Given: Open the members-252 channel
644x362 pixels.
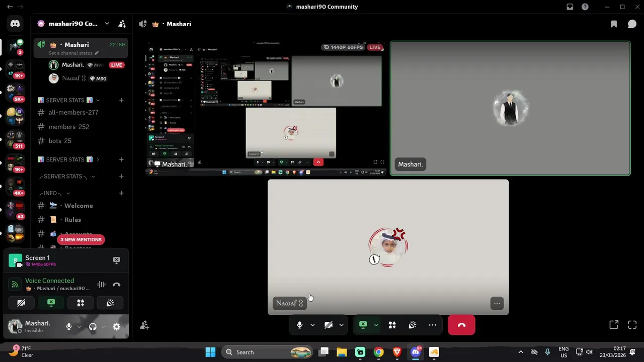Looking at the screenshot, I should coord(80,127).
